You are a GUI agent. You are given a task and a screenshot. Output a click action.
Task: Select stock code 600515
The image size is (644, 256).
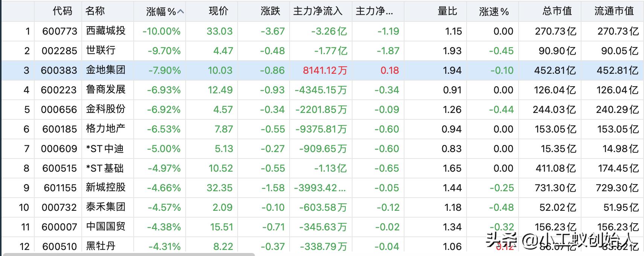pyautogui.click(x=60, y=168)
